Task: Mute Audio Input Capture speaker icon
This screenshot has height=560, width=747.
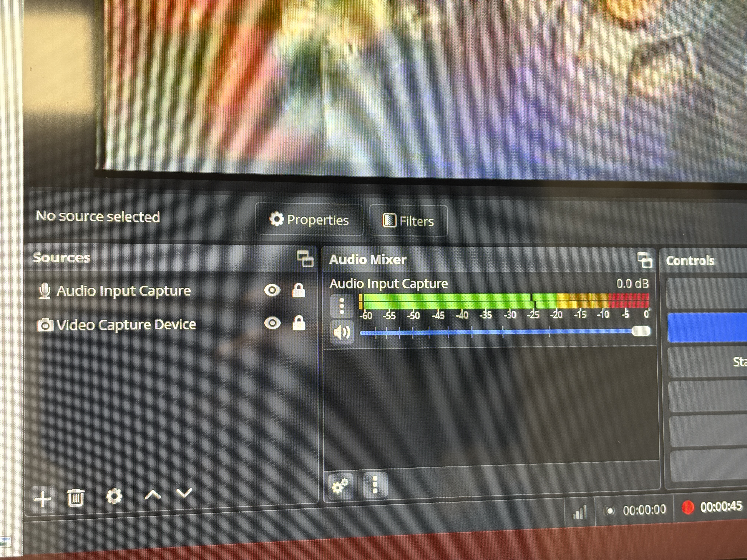Action: [342, 332]
